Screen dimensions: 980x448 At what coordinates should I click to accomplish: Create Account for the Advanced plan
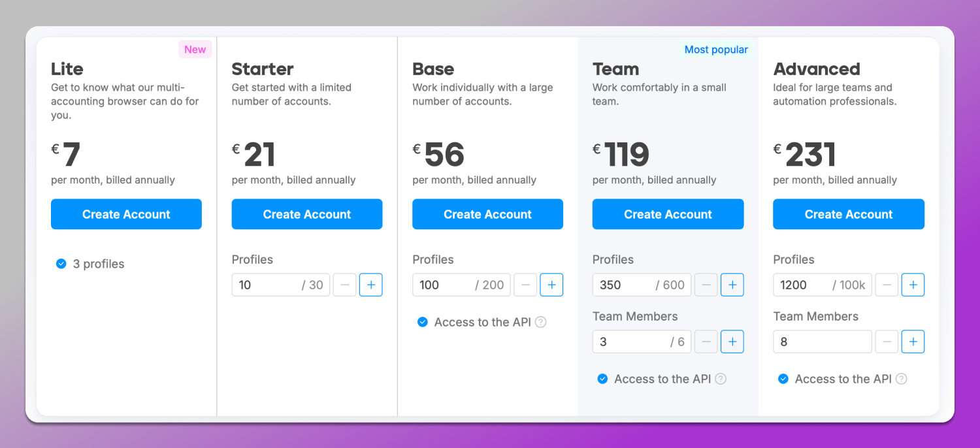(x=848, y=214)
